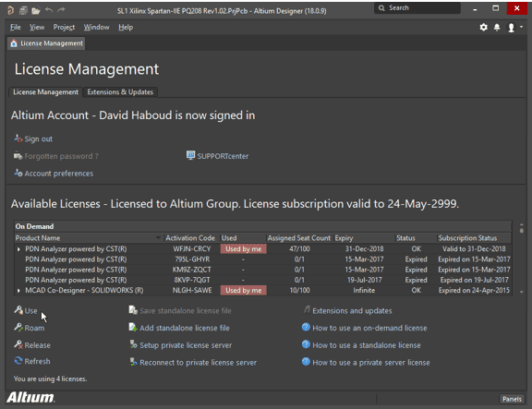Select the KM9Z-ZQCT activation code row
Screen dimensions: 532x409
click(262, 270)
